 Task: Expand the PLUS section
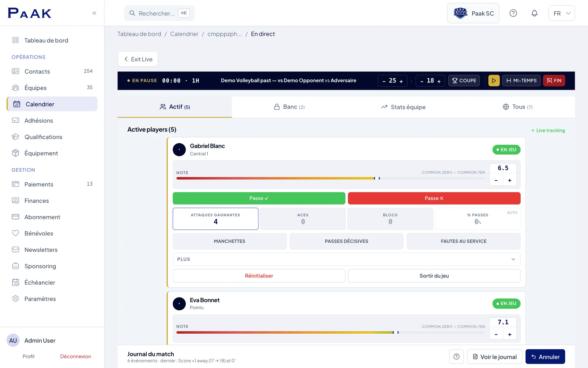(346, 259)
